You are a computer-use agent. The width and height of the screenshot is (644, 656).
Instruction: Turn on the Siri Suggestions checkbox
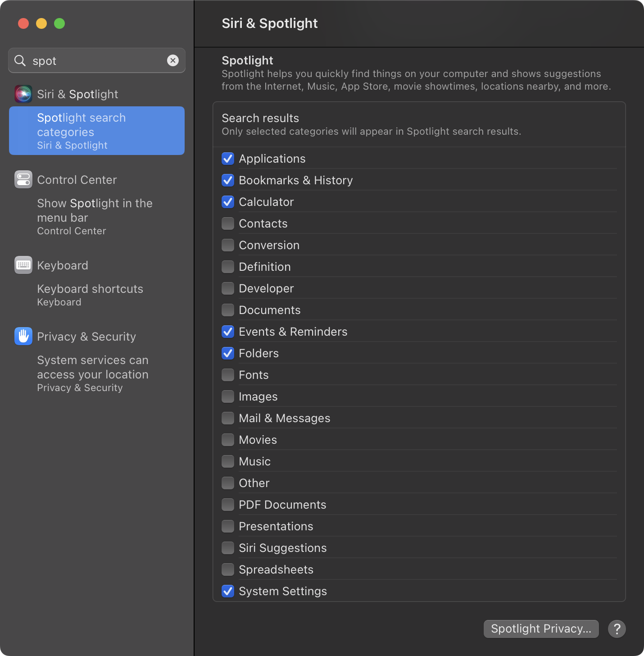click(x=228, y=548)
